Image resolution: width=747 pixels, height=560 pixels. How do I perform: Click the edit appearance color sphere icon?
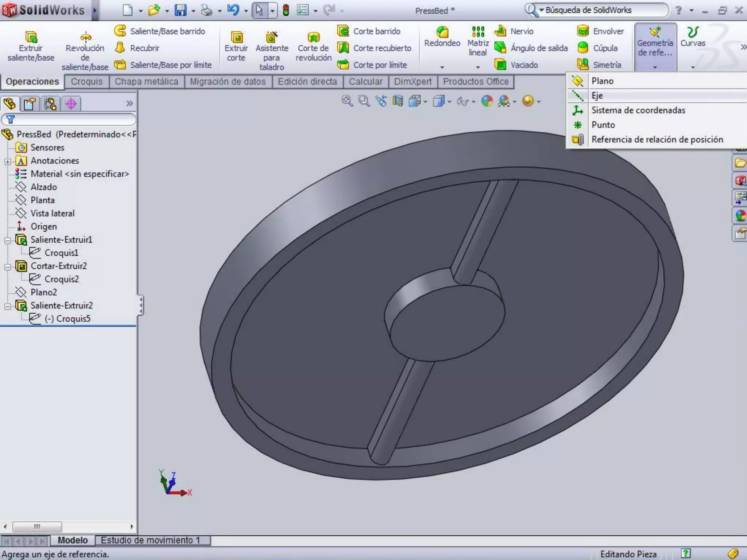pyautogui.click(x=487, y=101)
